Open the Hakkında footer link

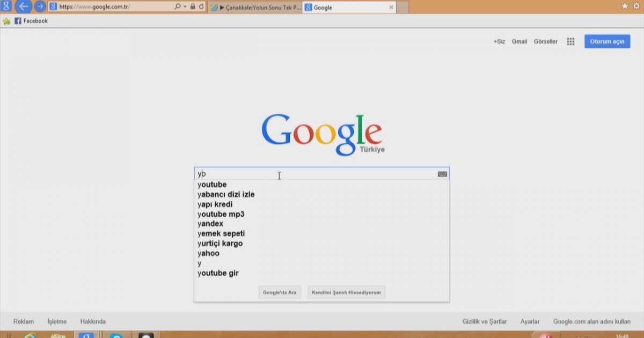pos(93,321)
